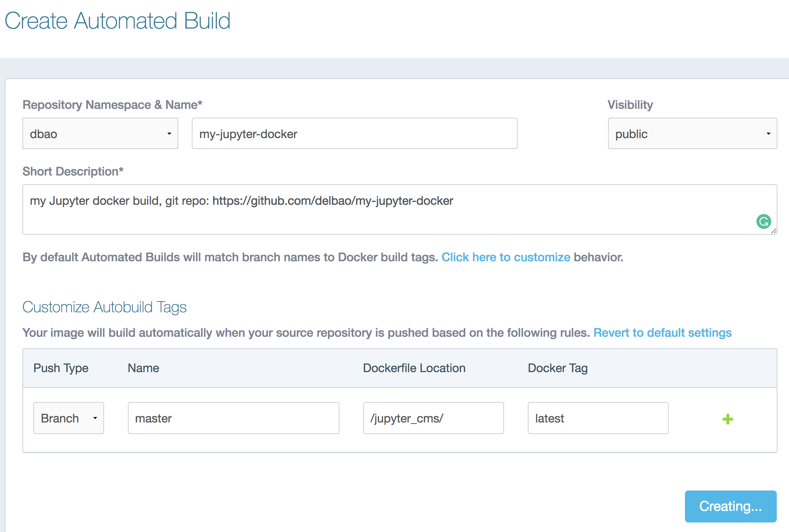Select the Docker Tag field containing latest
The image size is (789, 532).
(598, 418)
